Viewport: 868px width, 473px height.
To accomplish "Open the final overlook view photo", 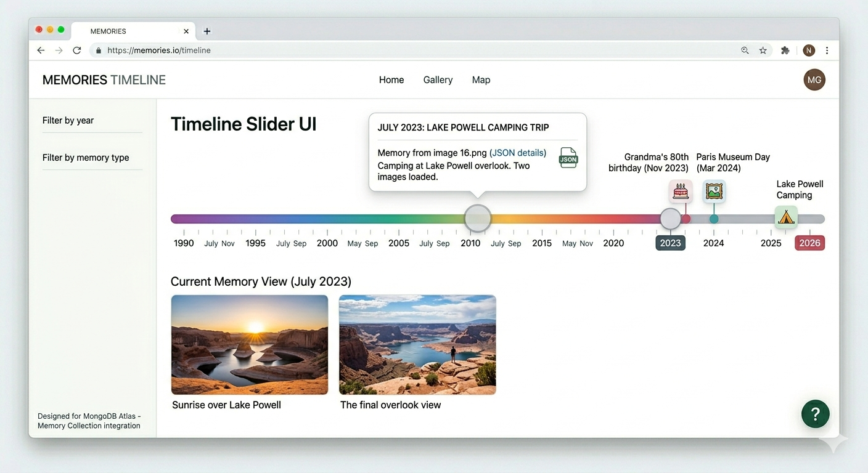I will tap(417, 344).
